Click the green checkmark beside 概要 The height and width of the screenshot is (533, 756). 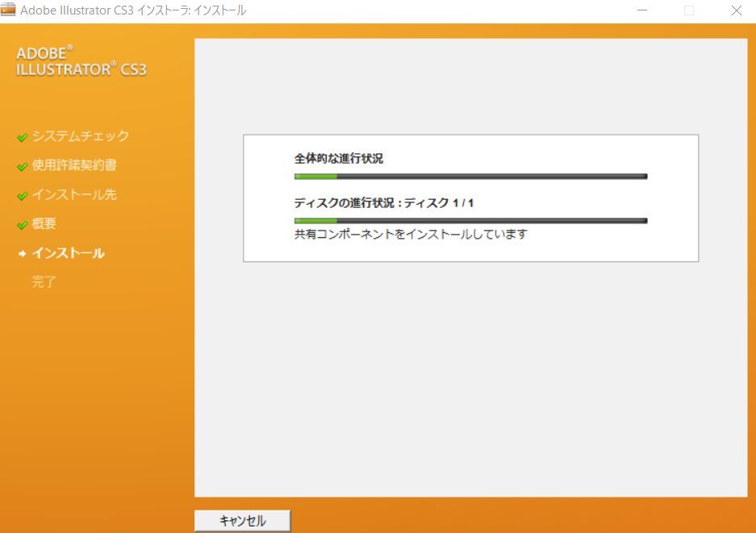[x=22, y=225]
